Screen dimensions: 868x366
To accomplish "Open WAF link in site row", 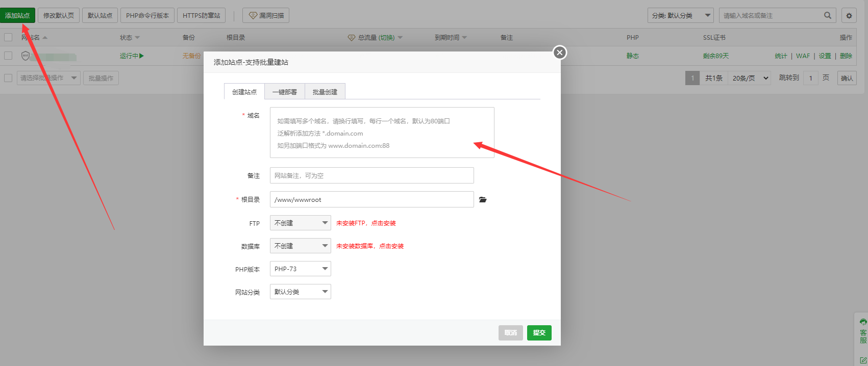I will click(x=803, y=56).
